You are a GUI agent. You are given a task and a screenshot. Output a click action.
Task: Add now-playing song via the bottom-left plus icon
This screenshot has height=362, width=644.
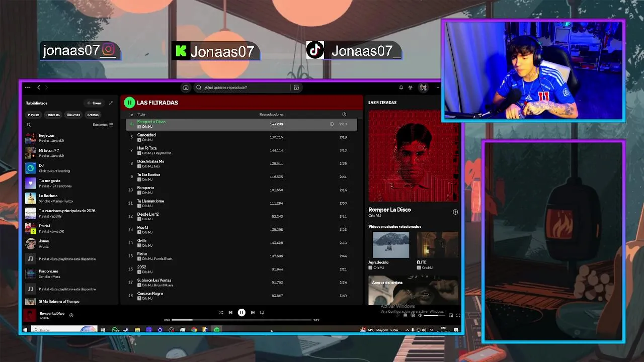(x=71, y=315)
